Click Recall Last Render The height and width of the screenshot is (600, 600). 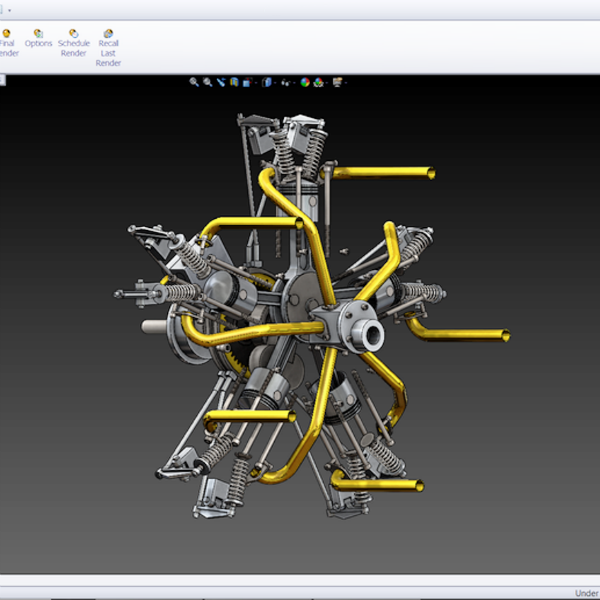tap(108, 48)
